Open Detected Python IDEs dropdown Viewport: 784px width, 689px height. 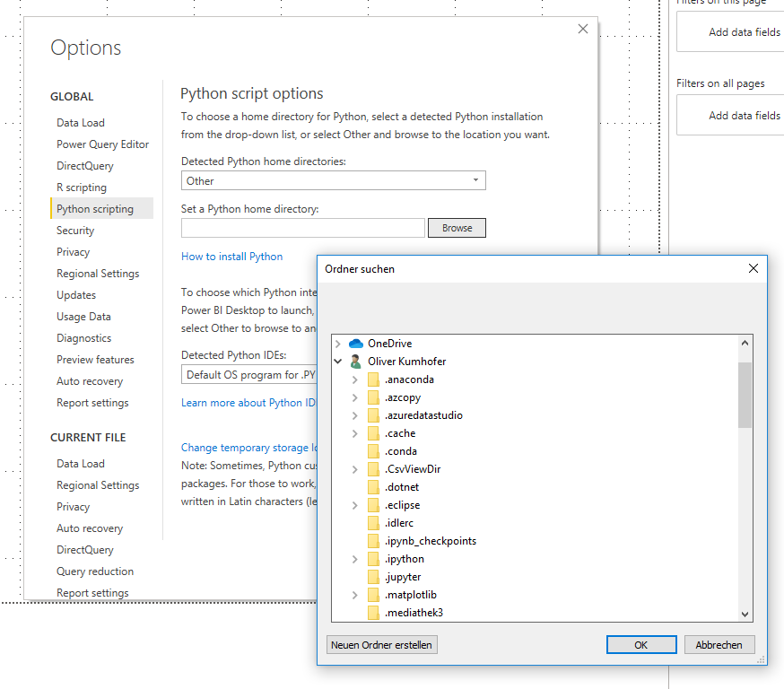click(249, 374)
